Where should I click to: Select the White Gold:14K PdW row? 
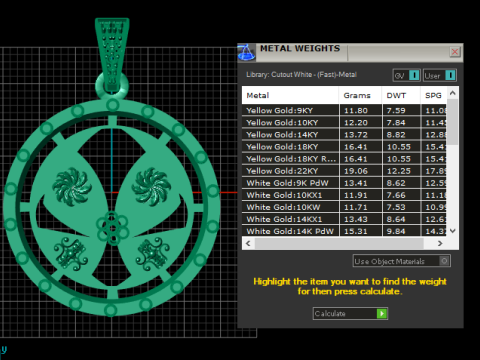pos(344,231)
